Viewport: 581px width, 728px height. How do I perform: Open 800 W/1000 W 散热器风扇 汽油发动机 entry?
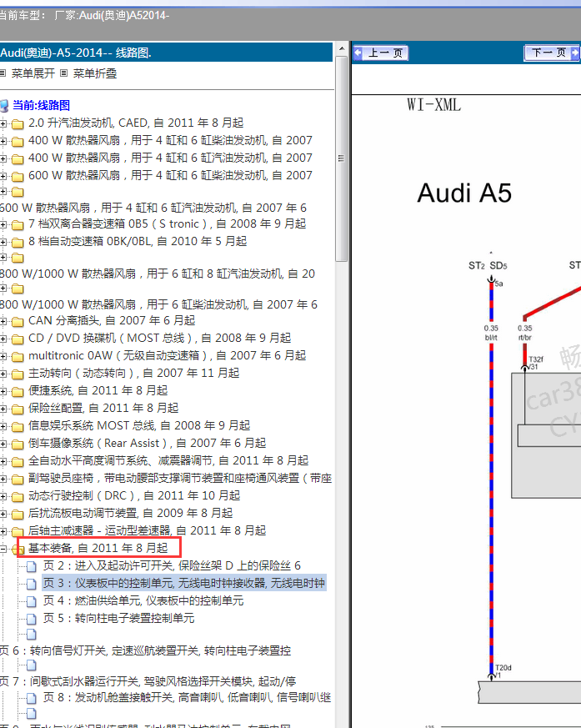[x=158, y=274]
